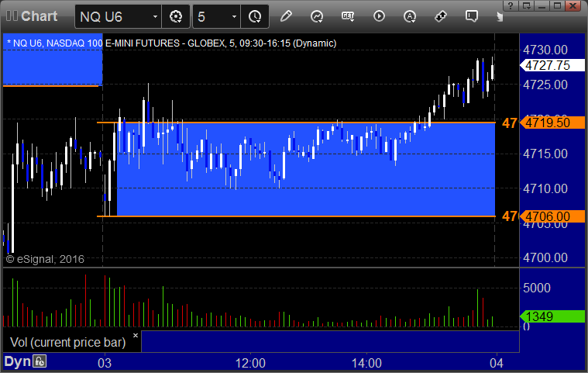Click the 03 date axis label
The height and width of the screenshot is (373, 588).
(x=105, y=363)
